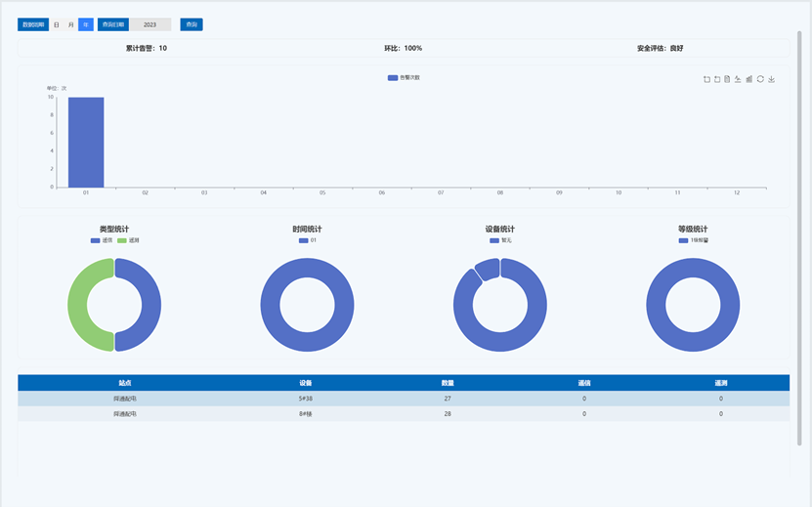Click the 01 bar in the alarm chart
This screenshot has height=507, width=812.
point(86,142)
